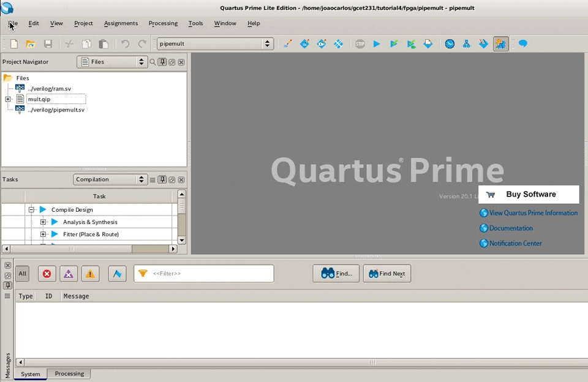
Task: Float the Tasks panel
Action: coord(171,180)
